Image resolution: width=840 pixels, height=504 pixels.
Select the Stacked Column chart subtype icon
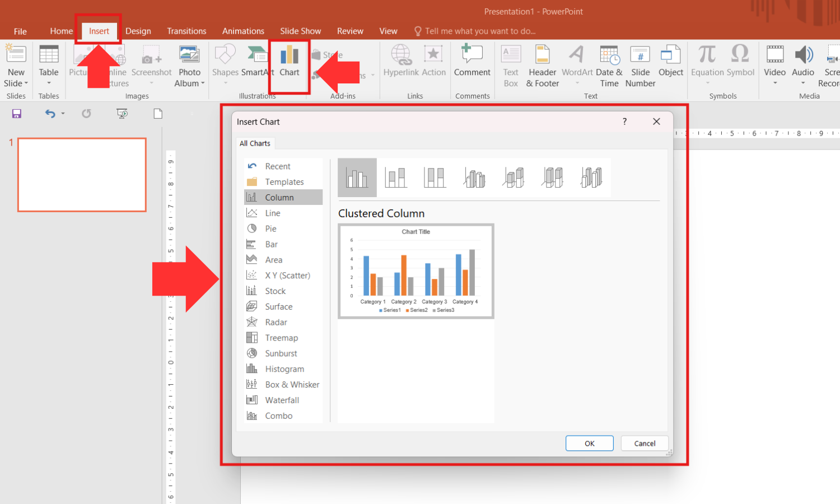point(396,178)
